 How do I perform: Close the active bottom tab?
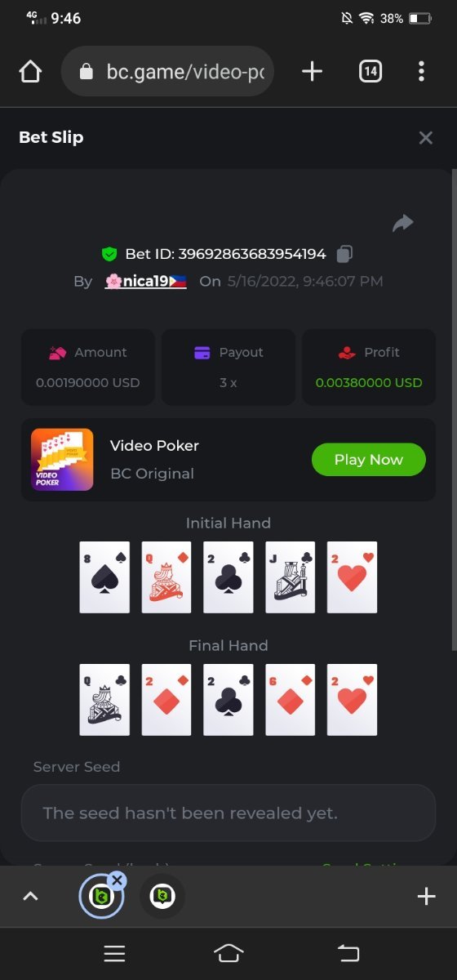117,880
